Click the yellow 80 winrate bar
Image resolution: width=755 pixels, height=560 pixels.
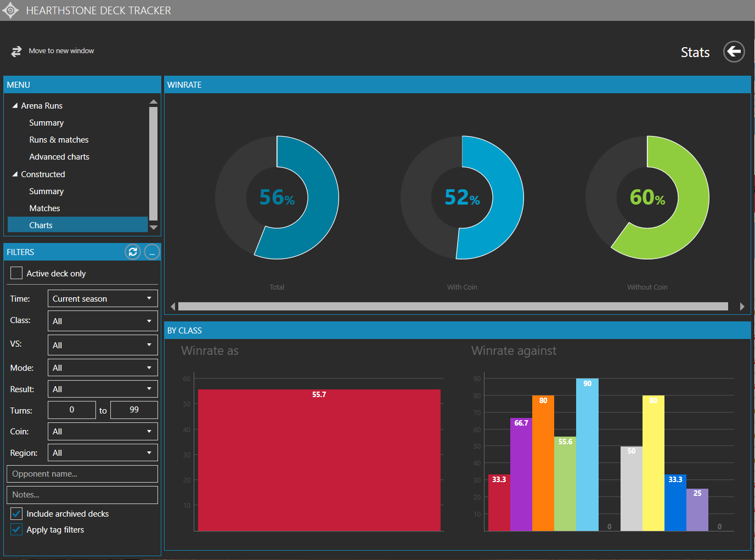[653, 463]
